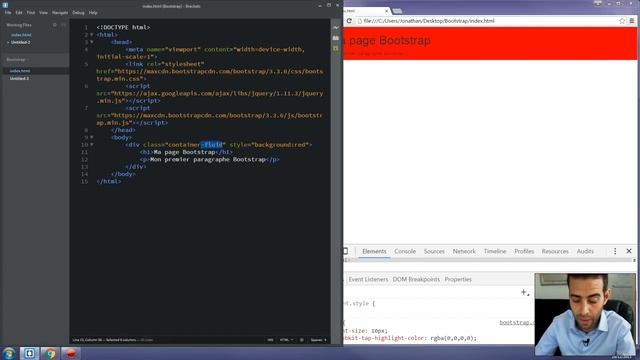
Task: Open the DevTools three-dot options menu
Action: pos(615,251)
